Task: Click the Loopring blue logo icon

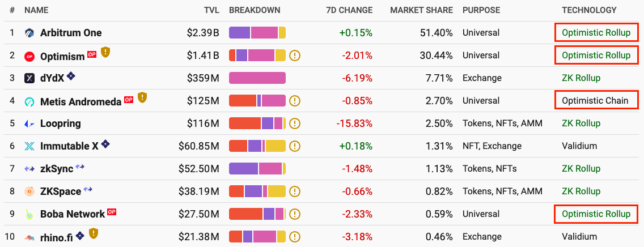Action: (x=29, y=123)
